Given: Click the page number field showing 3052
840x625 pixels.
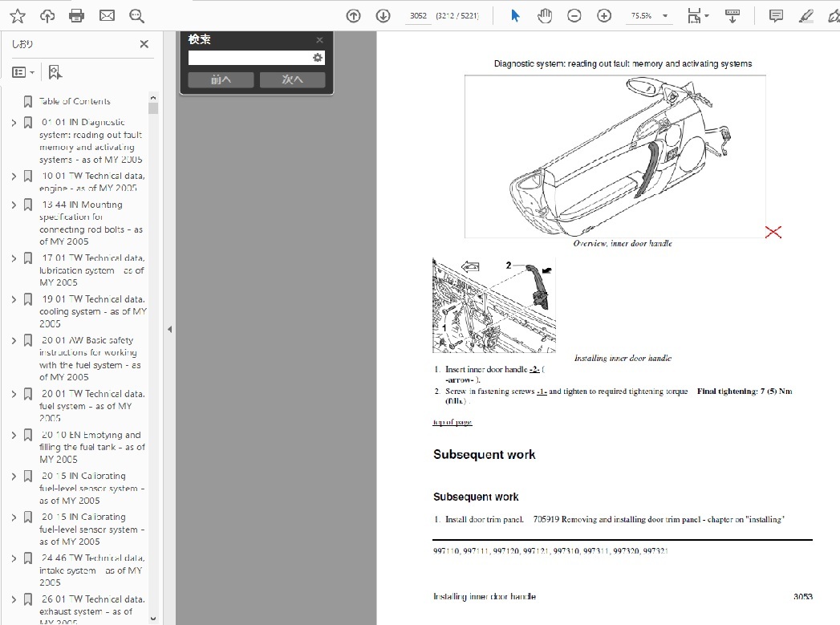Looking at the screenshot, I should tap(418, 16).
